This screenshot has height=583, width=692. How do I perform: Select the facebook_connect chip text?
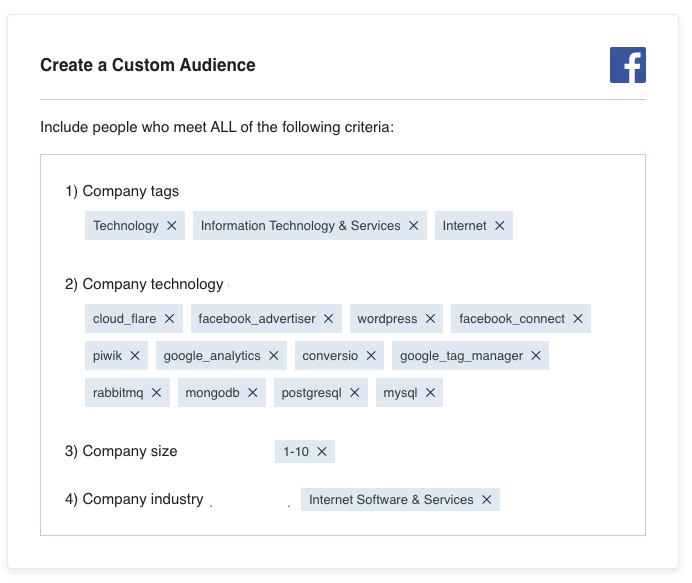(x=512, y=319)
